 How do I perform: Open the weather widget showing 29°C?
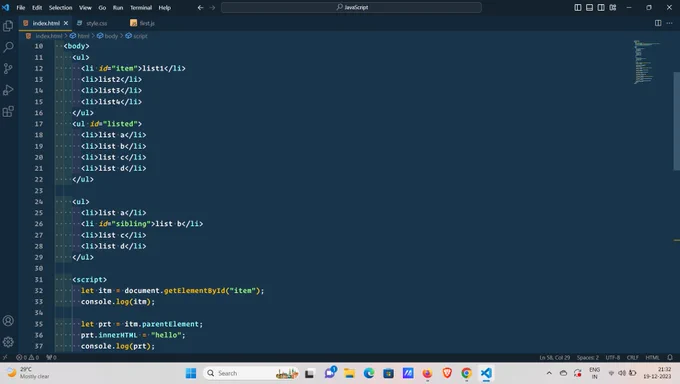pos(28,373)
